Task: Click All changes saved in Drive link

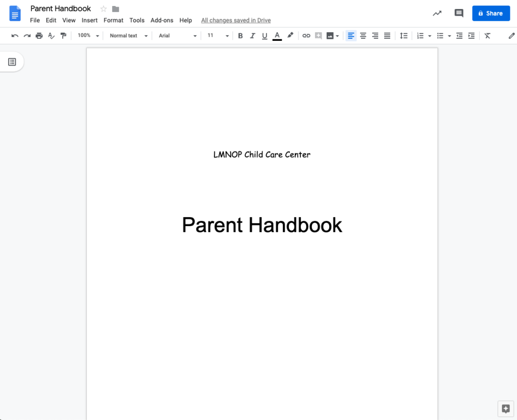Action: point(236,20)
